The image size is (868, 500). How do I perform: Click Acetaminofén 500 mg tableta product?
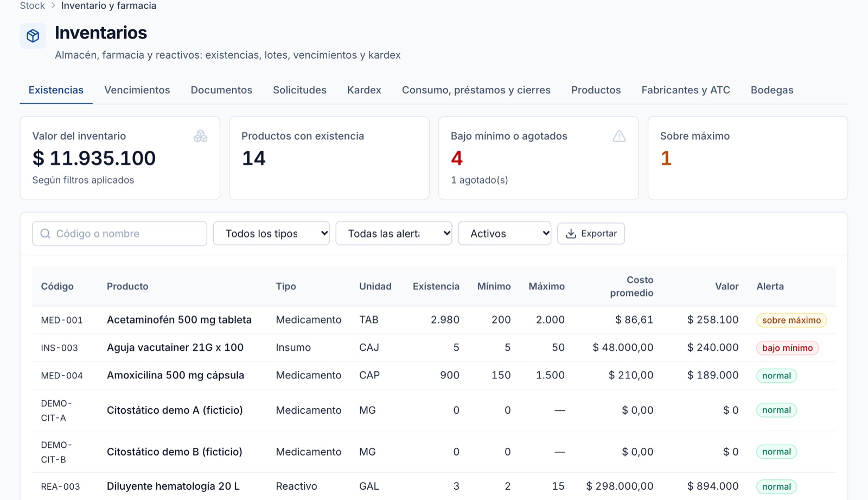tap(179, 320)
